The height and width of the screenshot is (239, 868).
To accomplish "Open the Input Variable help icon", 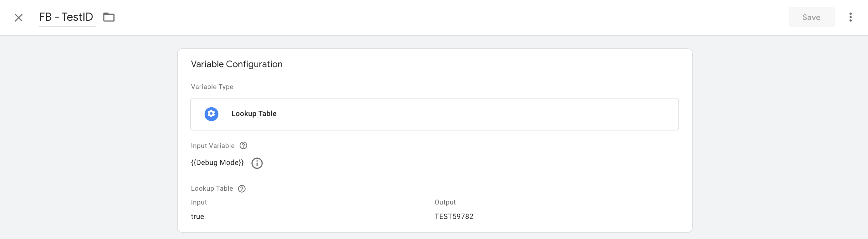I will pyautogui.click(x=243, y=146).
